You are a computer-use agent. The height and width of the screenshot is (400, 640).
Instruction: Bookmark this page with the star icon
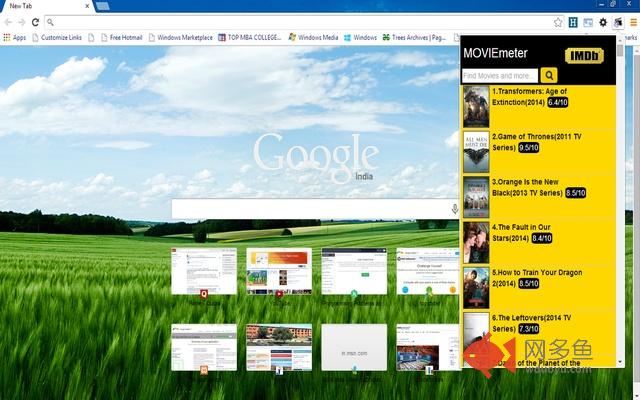pos(558,22)
